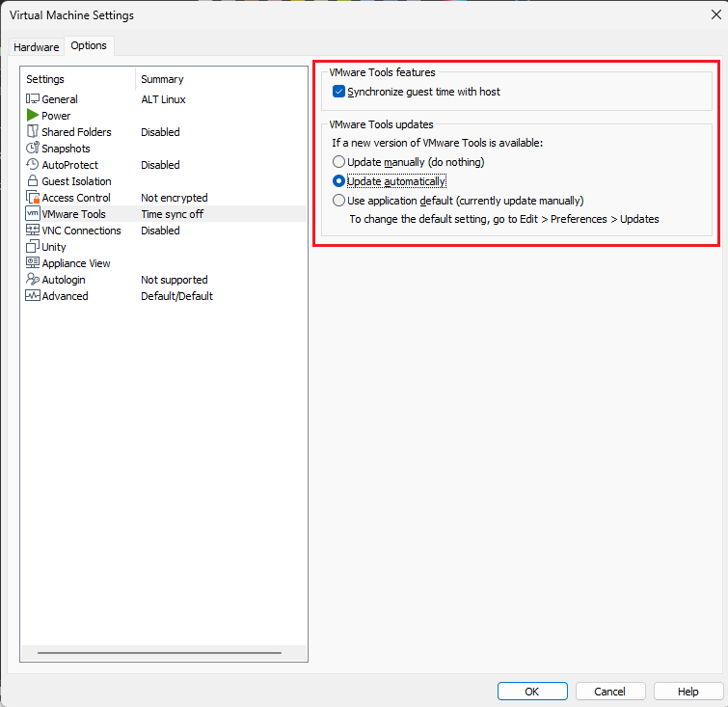
Task: Open Help for this dialog
Action: pyautogui.click(x=688, y=692)
